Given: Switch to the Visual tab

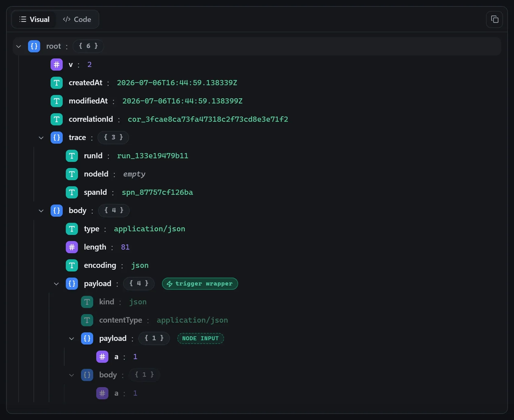Looking at the screenshot, I should click(34, 19).
